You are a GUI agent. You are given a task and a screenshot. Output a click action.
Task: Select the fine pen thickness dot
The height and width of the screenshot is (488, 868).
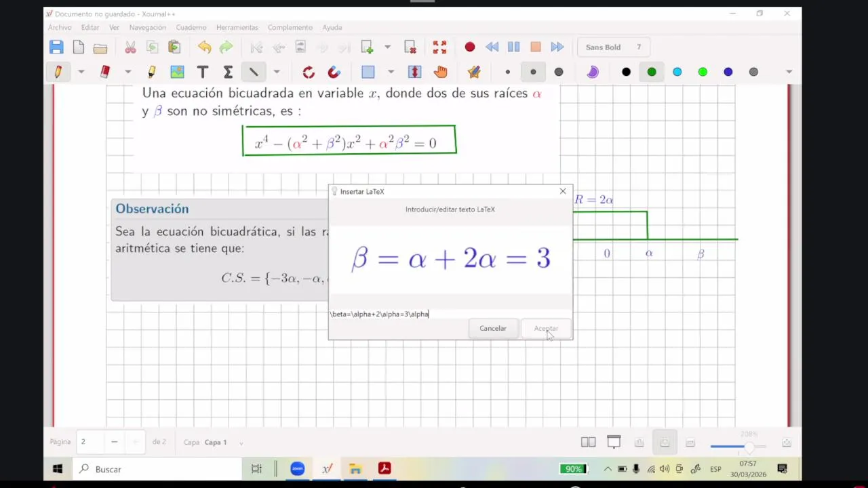507,72
